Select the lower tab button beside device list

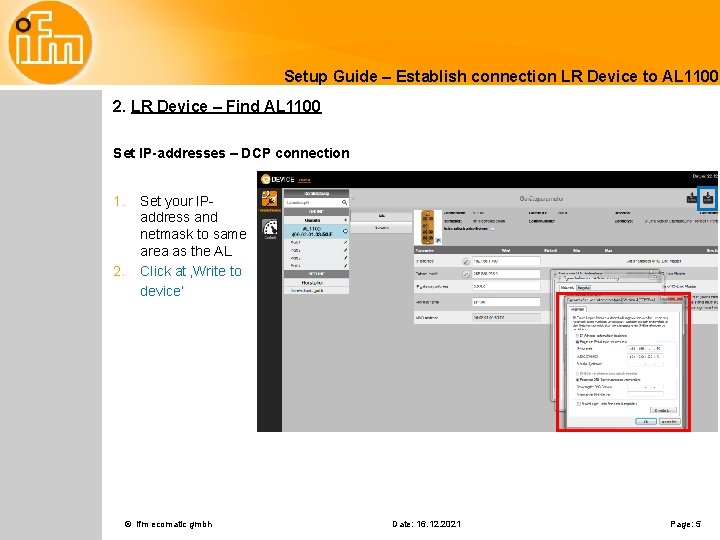tap(382, 228)
